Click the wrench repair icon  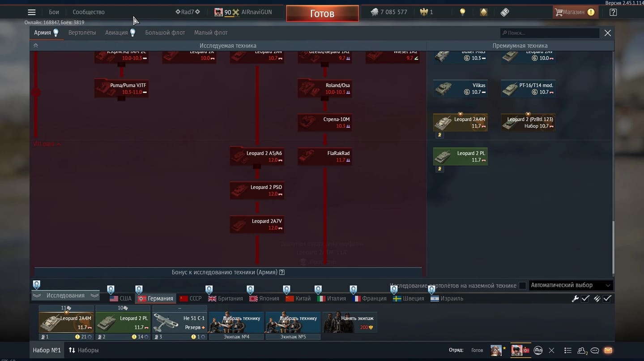click(x=575, y=299)
